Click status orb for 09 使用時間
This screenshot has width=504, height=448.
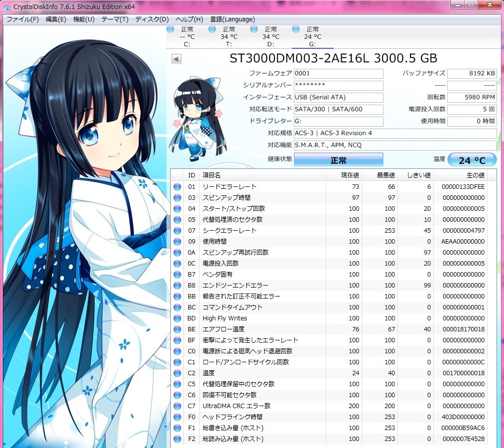click(177, 242)
